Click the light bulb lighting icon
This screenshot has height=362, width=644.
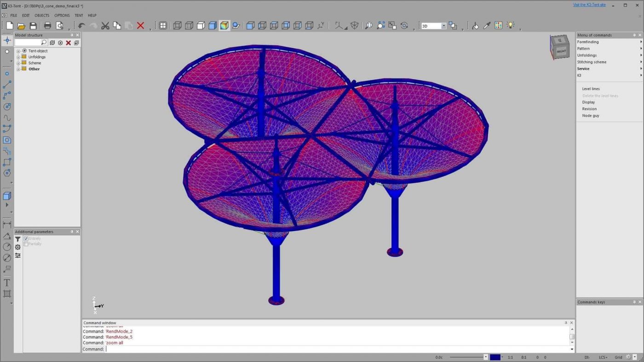510,26
